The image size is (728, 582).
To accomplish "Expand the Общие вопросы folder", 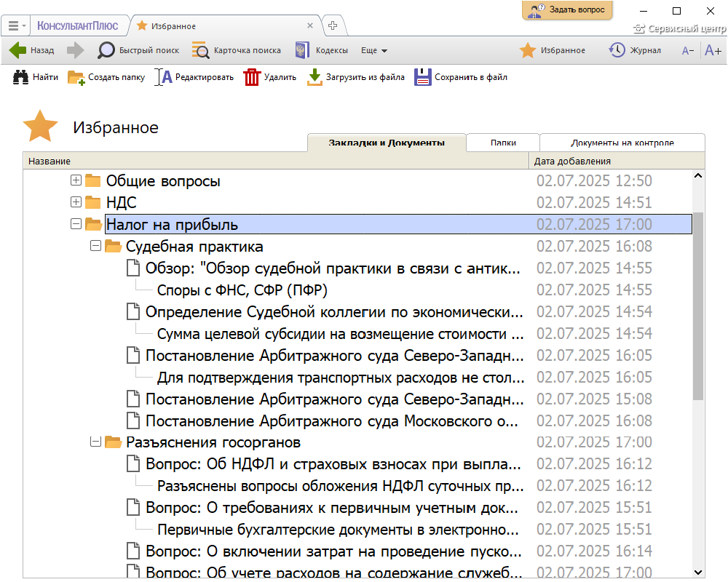I will [76, 180].
